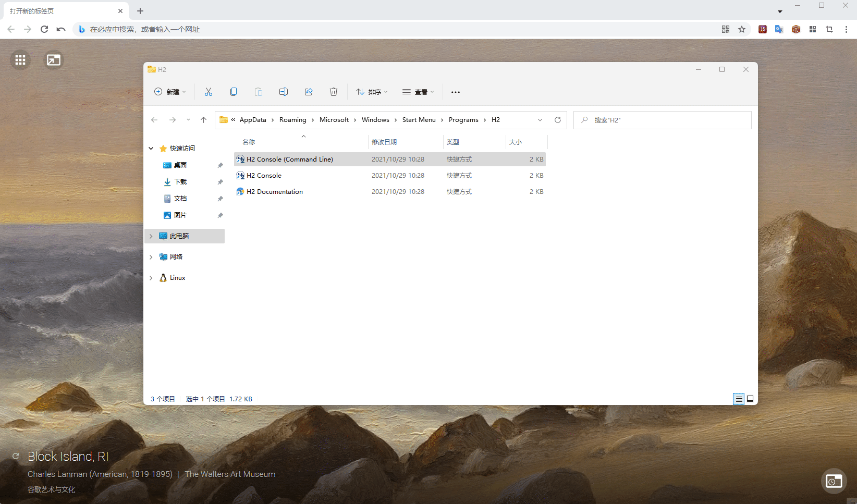The width and height of the screenshot is (857, 504).
Task: Select the H2 Console shortcut file
Action: [390, 176]
